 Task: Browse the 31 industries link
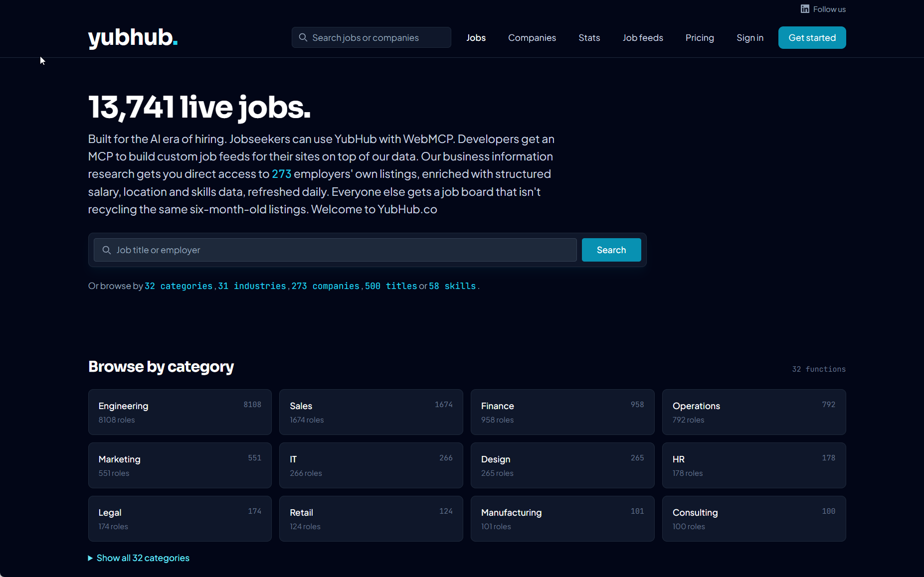pos(251,286)
